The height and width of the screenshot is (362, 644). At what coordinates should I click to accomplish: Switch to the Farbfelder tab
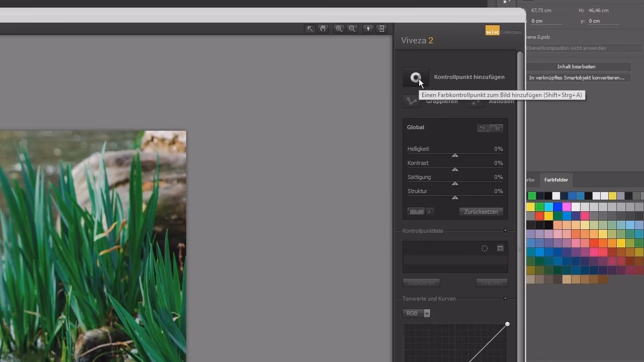coord(555,179)
